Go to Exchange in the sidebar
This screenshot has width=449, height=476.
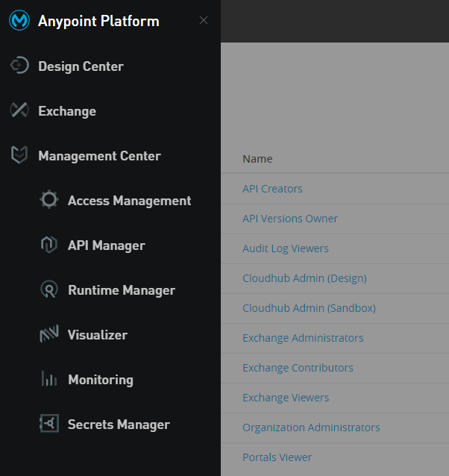point(67,111)
